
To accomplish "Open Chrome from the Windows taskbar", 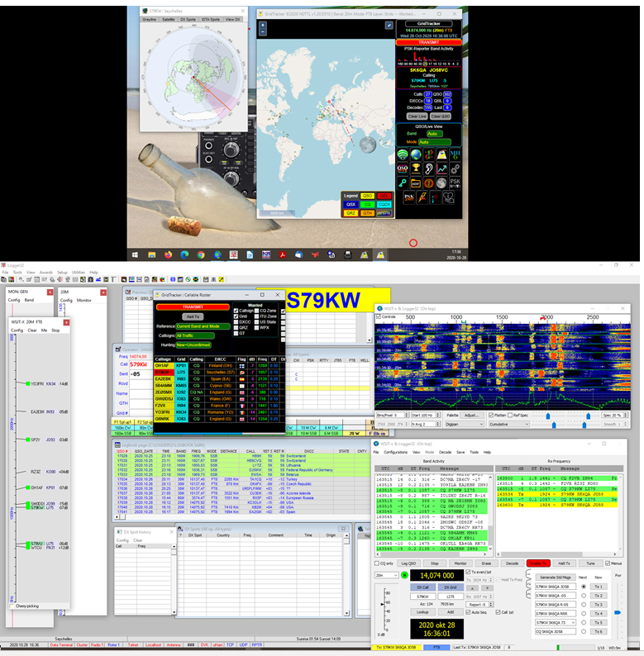I will pyautogui.click(x=201, y=254).
